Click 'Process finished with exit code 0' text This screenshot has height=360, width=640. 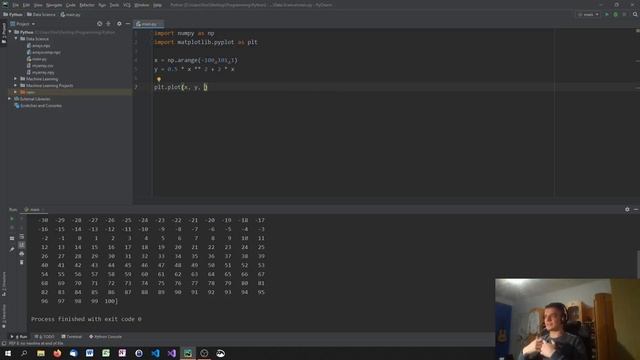tap(87, 319)
